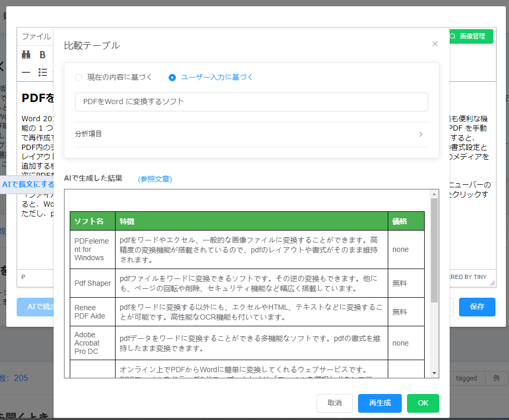Click the AIで続き button
The height and width of the screenshot is (420, 509).
[36, 307]
